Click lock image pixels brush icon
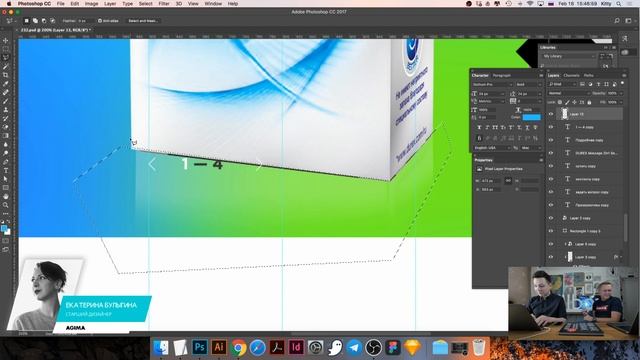The image size is (640, 360). (x=567, y=102)
